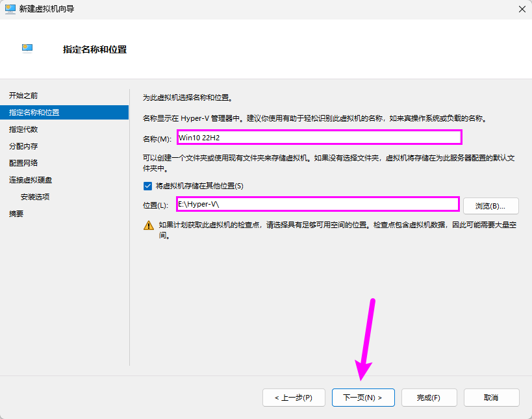532x419 pixels.
Task: Click the 新建虚拟机向导 window title text
Action: tap(47, 9)
